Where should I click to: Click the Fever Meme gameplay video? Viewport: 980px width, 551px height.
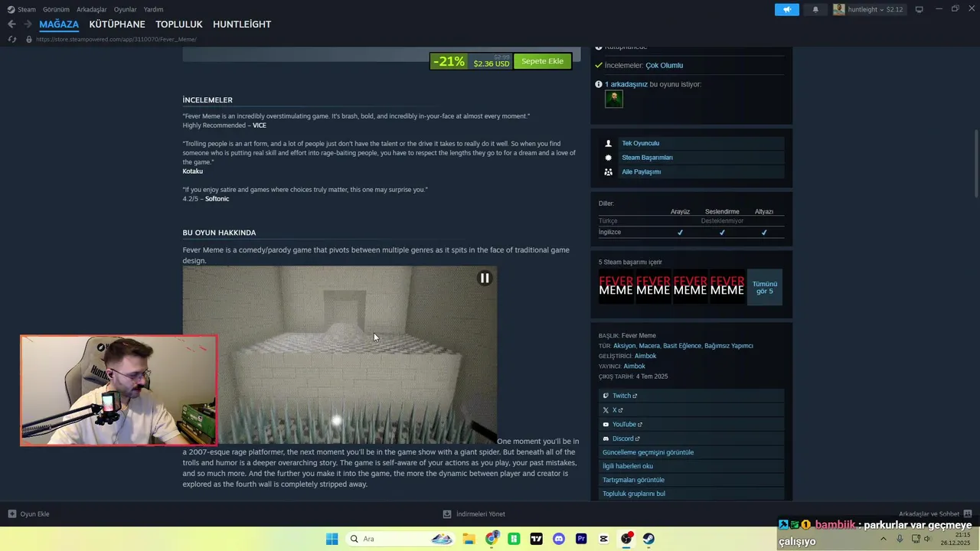tap(340, 354)
